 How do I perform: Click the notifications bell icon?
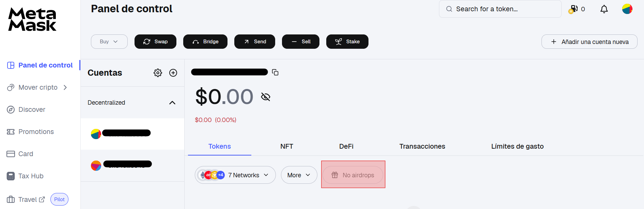click(x=604, y=9)
